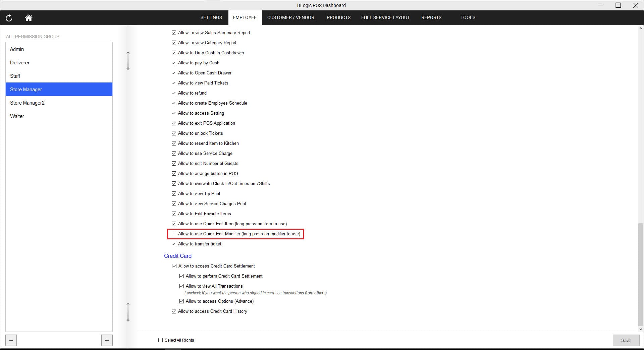Viewport: 644px width, 350px height.
Task: Click the plus button to add group
Action: click(x=107, y=340)
